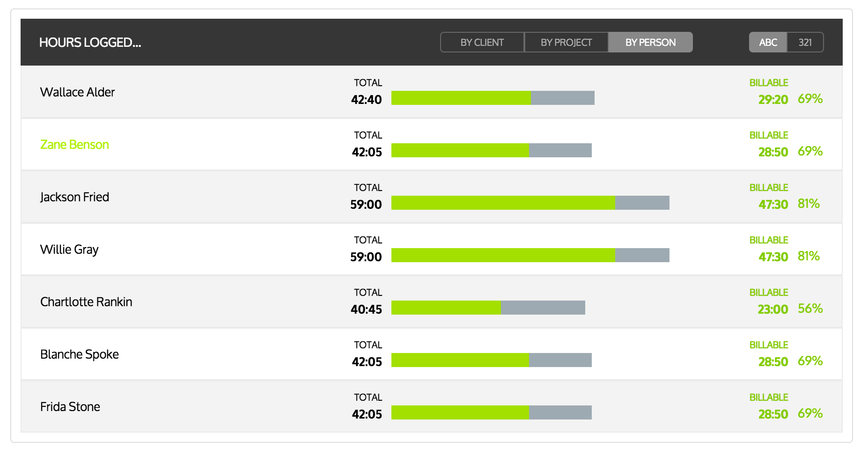Switch to the BY PROJECT tab

pos(566,42)
